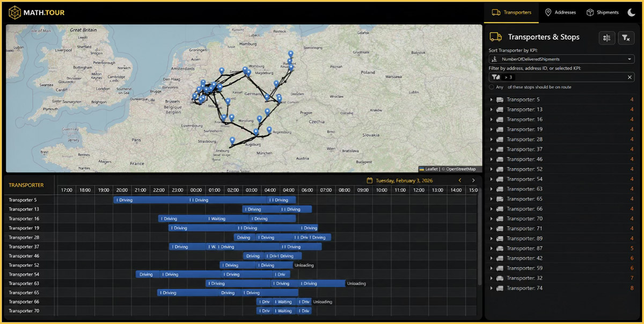Click the truck icon of Transporter: 32

pyautogui.click(x=500, y=278)
